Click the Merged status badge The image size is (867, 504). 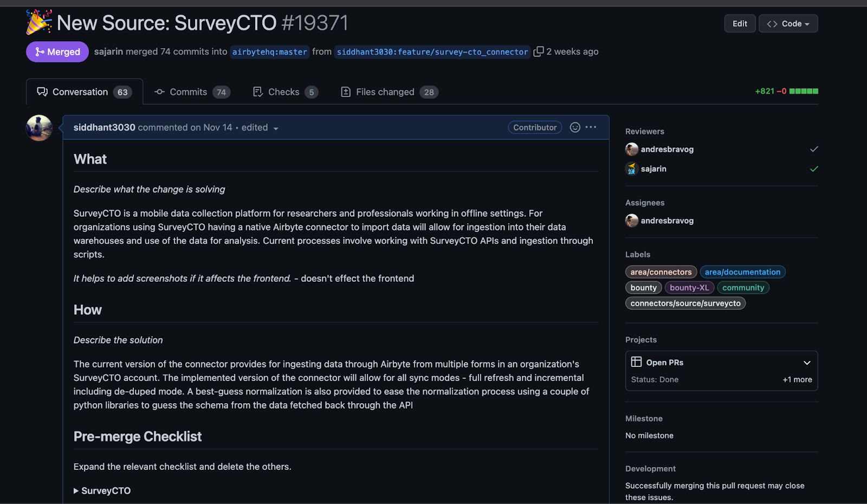57,52
